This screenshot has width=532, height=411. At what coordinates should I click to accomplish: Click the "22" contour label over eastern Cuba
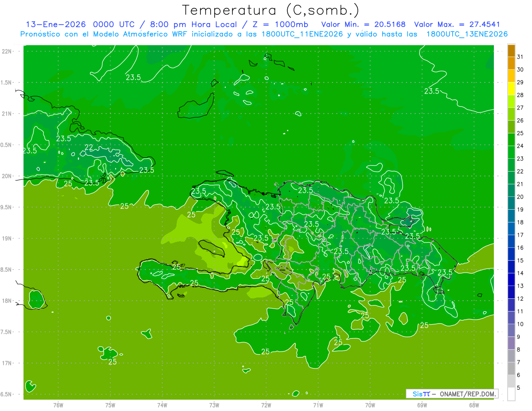click(89, 148)
